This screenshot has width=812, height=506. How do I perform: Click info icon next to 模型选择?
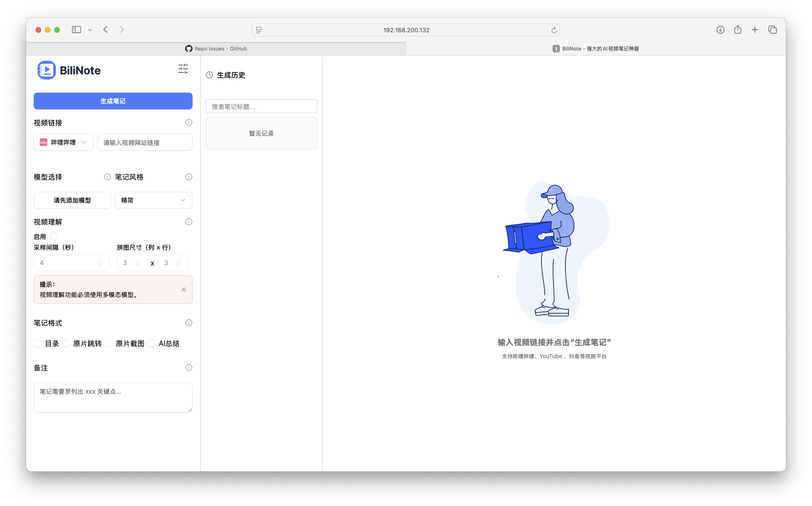(108, 177)
